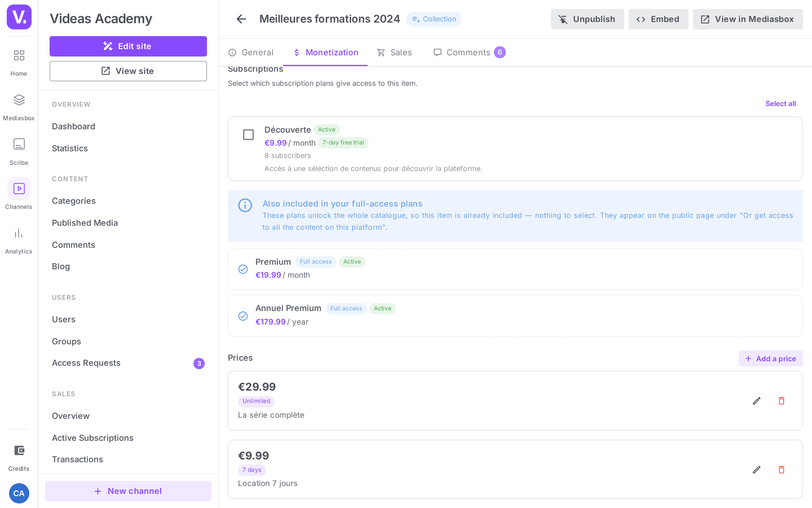812x508 pixels.
Task: Click the Meilleures formations 2024 title
Action: [330, 19]
